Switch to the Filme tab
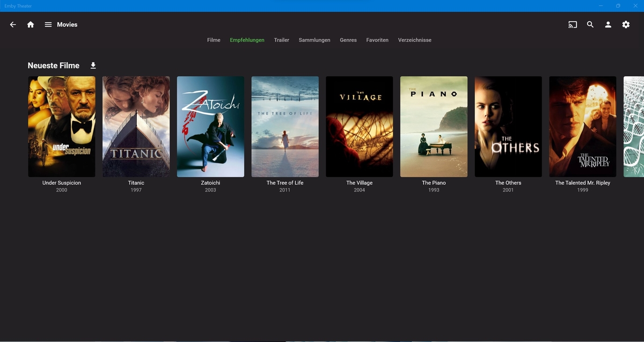The height and width of the screenshot is (342, 644). (214, 40)
